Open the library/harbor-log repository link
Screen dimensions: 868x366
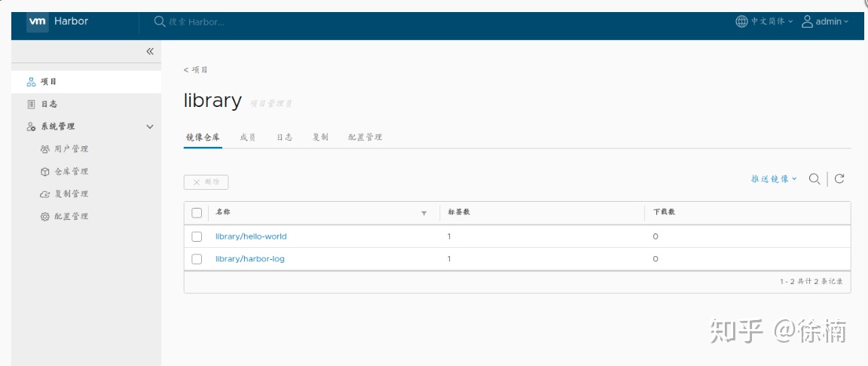[249, 259]
